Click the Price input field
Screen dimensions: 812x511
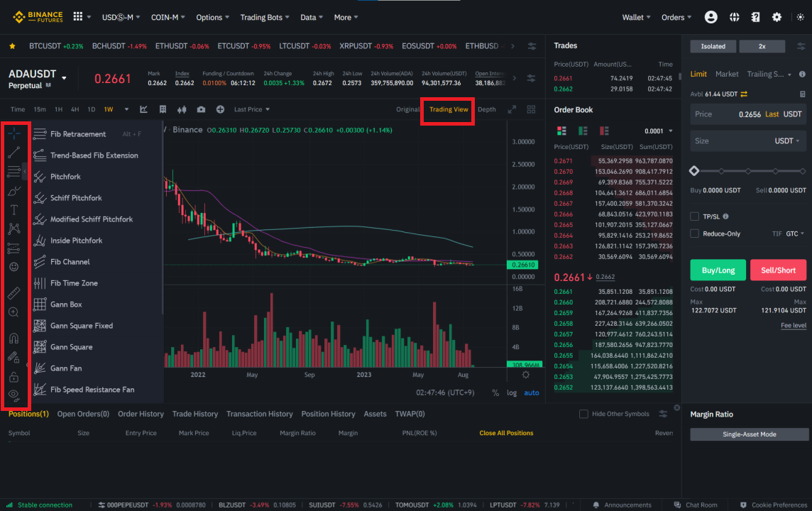point(748,114)
